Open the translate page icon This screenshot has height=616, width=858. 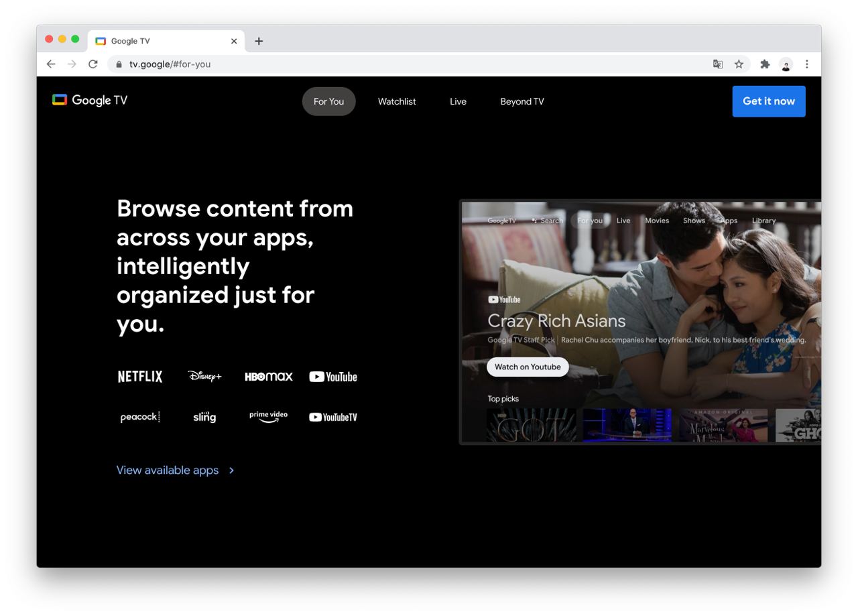coord(718,64)
